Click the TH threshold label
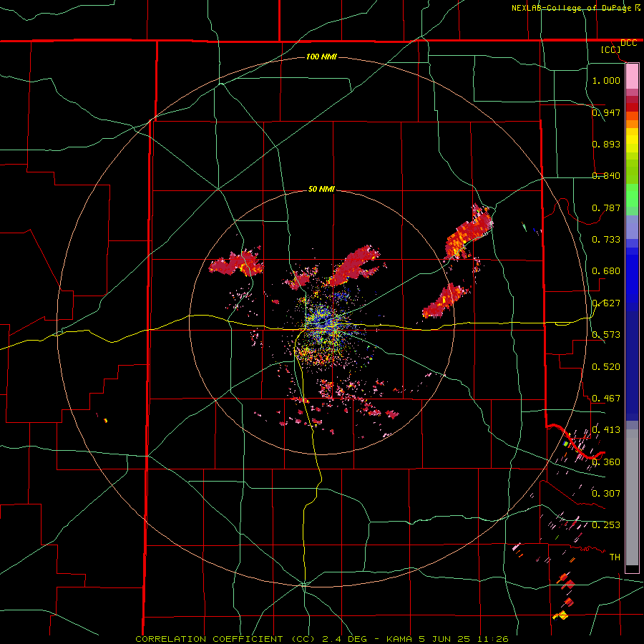The height and width of the screenshot is (644, 644). 615,557
